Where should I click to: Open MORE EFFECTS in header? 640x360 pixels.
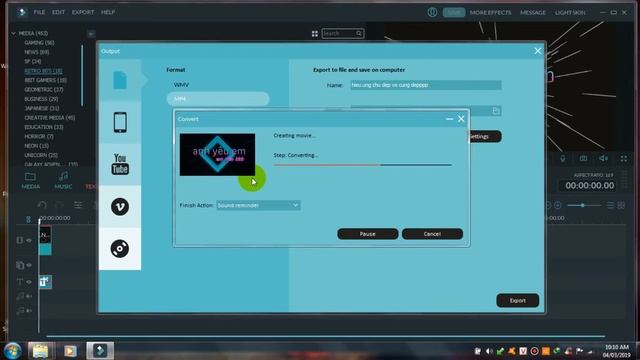490,13
